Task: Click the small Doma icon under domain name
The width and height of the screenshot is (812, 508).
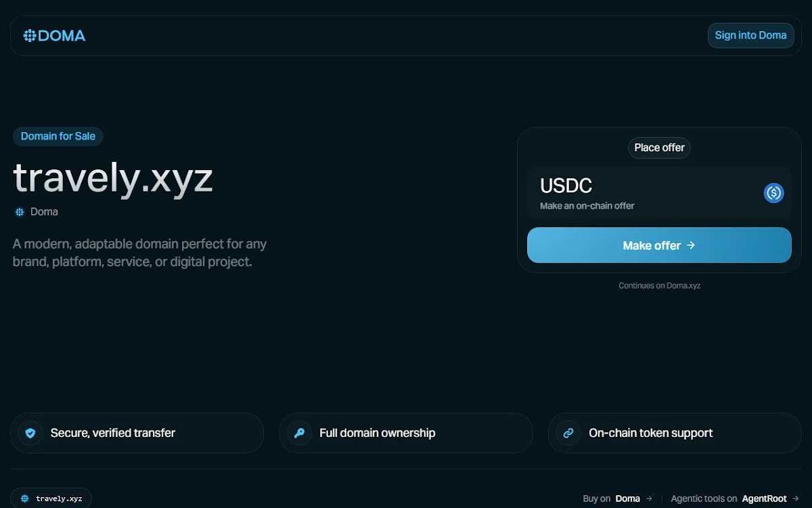Action: pyautogui.click(x=20, y=212)
